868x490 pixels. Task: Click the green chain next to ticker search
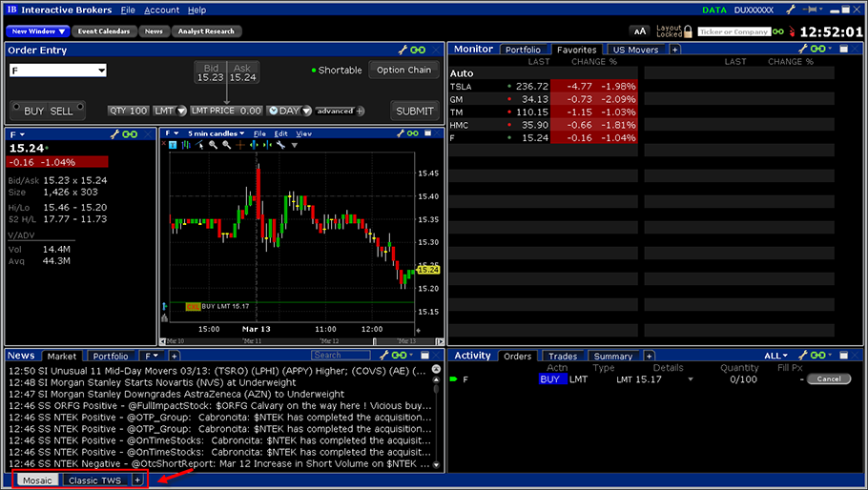(777, 31)
